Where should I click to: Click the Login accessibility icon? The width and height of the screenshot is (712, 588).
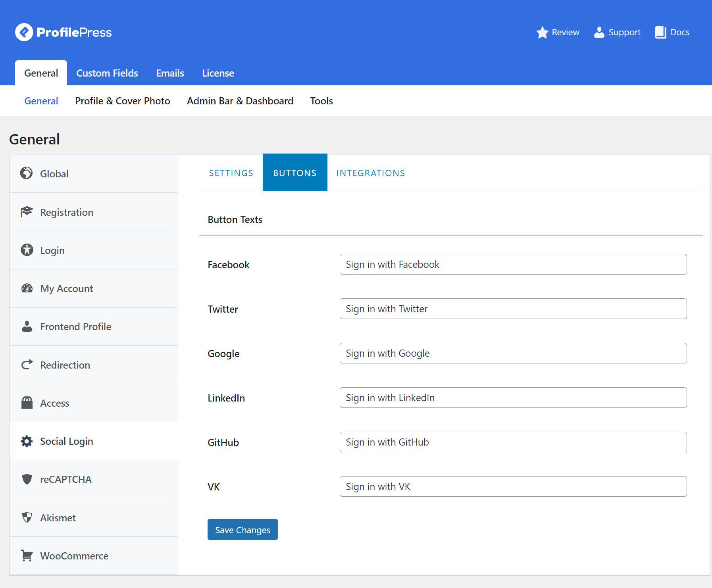[27, 250]
